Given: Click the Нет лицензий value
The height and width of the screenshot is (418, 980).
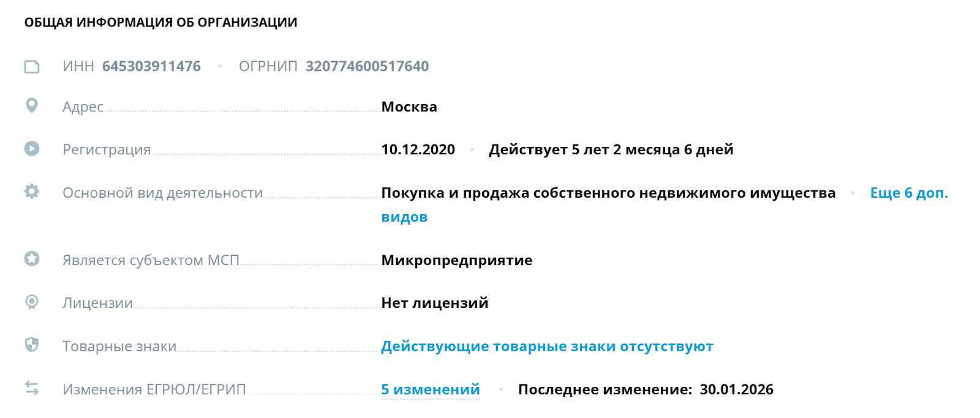Looking at the screenshot, I should pos(434,302).
